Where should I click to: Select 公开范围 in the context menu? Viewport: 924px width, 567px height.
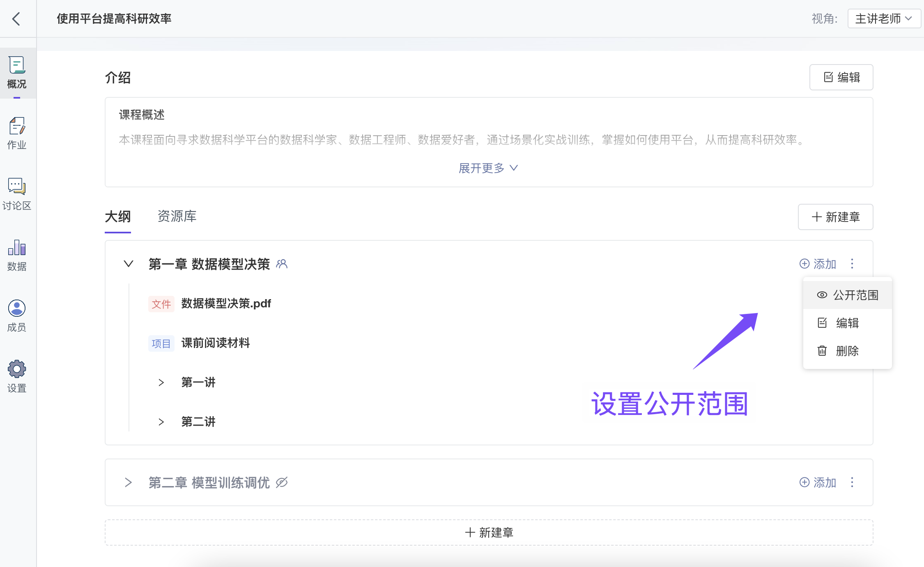pyautogui.click(x=848, y=295)
